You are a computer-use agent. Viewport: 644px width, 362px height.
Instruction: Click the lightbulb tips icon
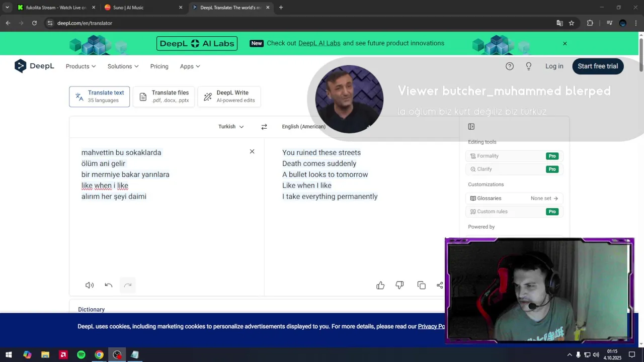(529, 66)
